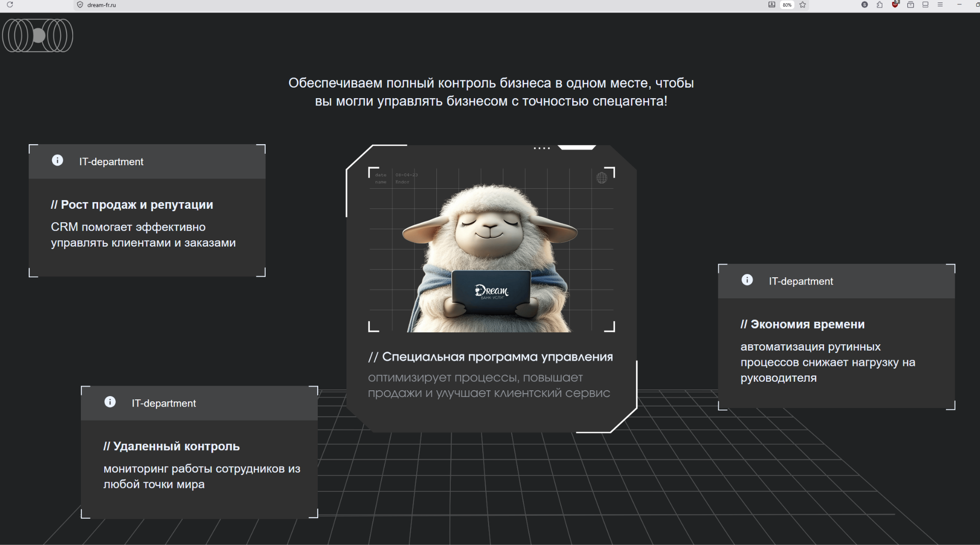Click headline Обеспечиваем полный контроль бизнеса
Viewport: 980px width, 545px height.
tap(491, 92)
